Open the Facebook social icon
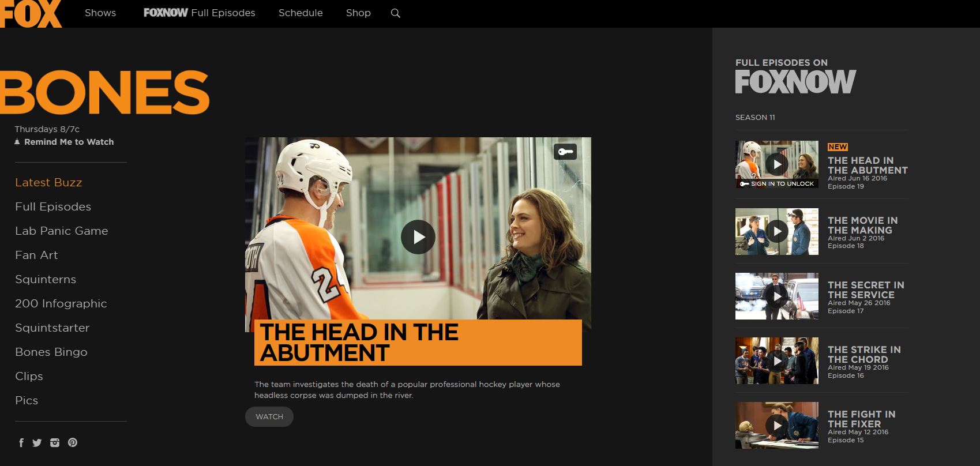The image size is (980, 466). (21, 442)
